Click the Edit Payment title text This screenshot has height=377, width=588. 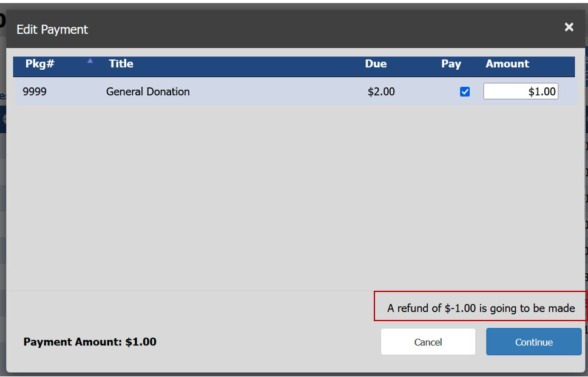(x=52, y=29)
